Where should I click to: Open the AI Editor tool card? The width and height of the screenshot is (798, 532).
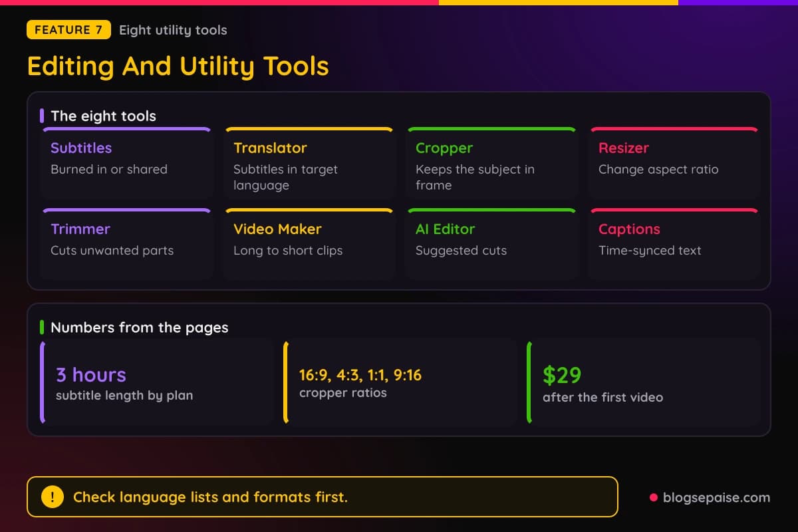click(x=492, y=244)
